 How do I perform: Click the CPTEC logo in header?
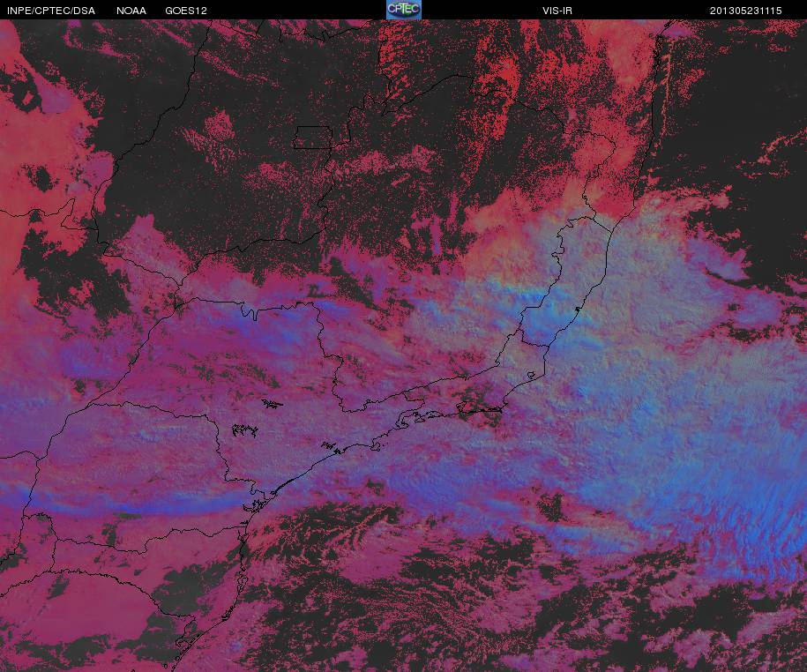click(404, 10)
